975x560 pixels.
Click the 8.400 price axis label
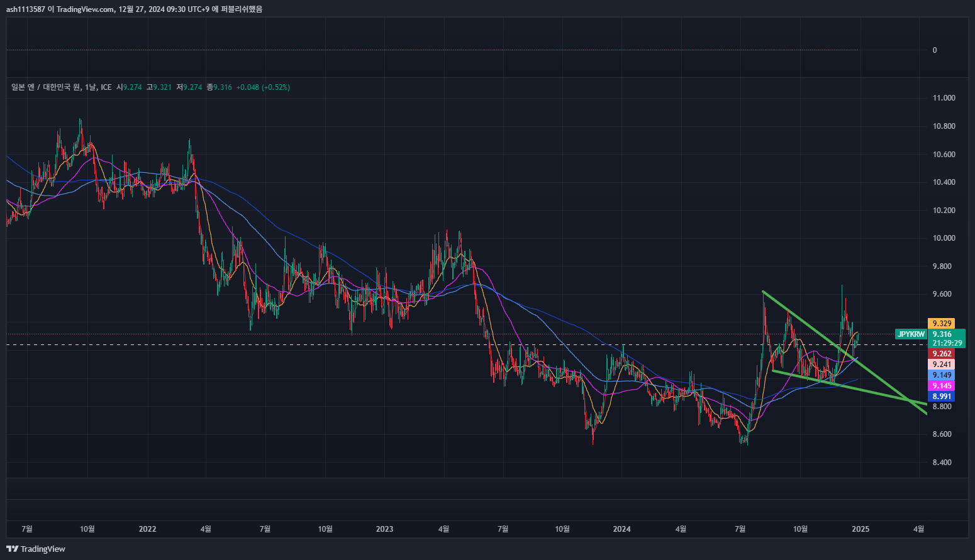click(x=942, y=463)
